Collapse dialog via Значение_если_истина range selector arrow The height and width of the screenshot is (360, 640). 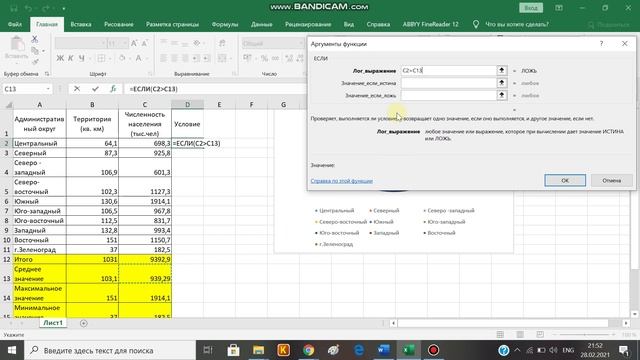tap(502, 83)
